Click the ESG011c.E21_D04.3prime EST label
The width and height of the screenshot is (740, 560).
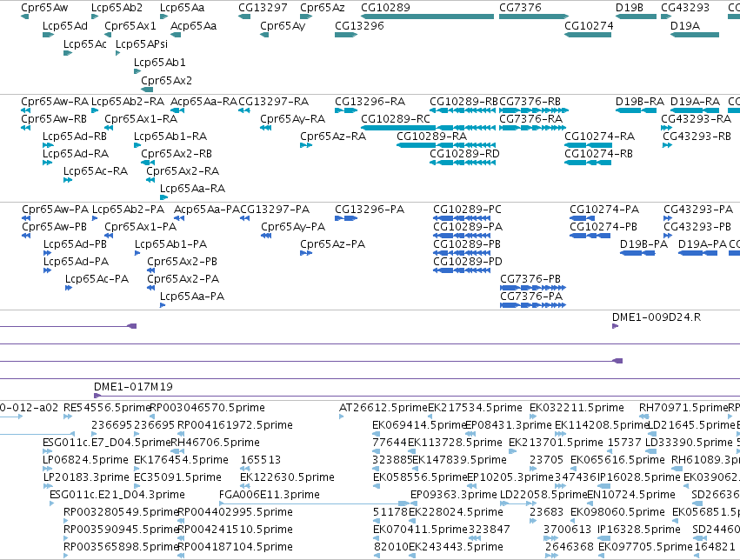point(117,495)
